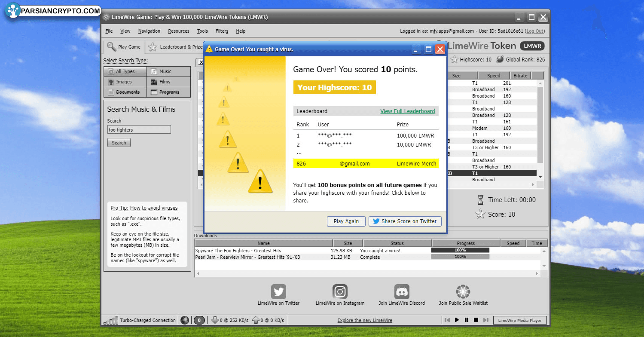This screenshot has height=337, width=644.
Task: Open the Help menu
Action: pyautogui.click(x=241, y=31)
